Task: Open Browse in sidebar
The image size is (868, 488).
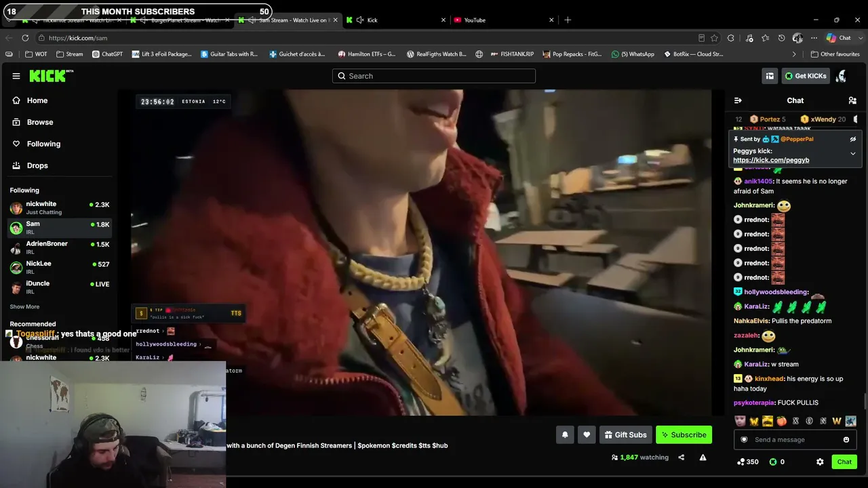Action: coord(40,122)
